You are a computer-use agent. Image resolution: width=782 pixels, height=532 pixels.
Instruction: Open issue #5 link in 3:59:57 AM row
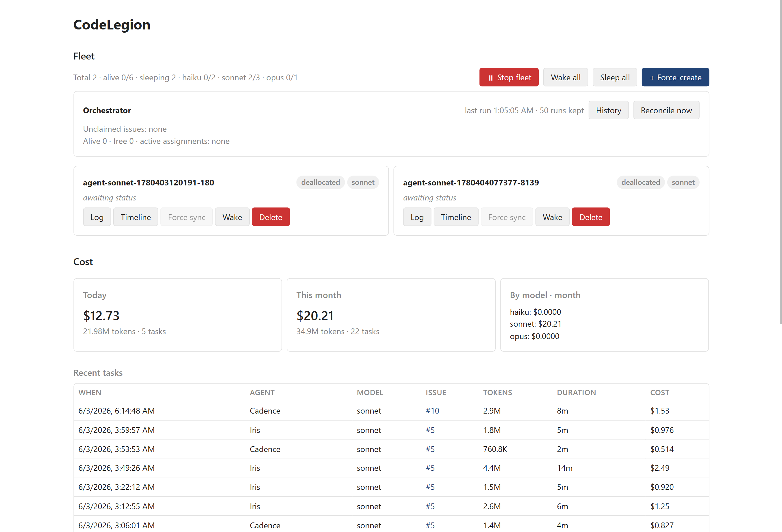click(430, 430)
